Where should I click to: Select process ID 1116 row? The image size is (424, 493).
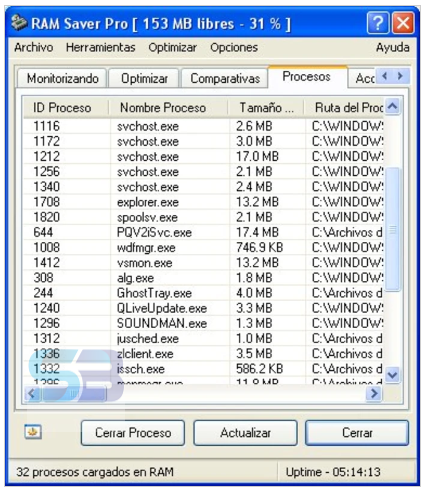[x=203, y=126]
